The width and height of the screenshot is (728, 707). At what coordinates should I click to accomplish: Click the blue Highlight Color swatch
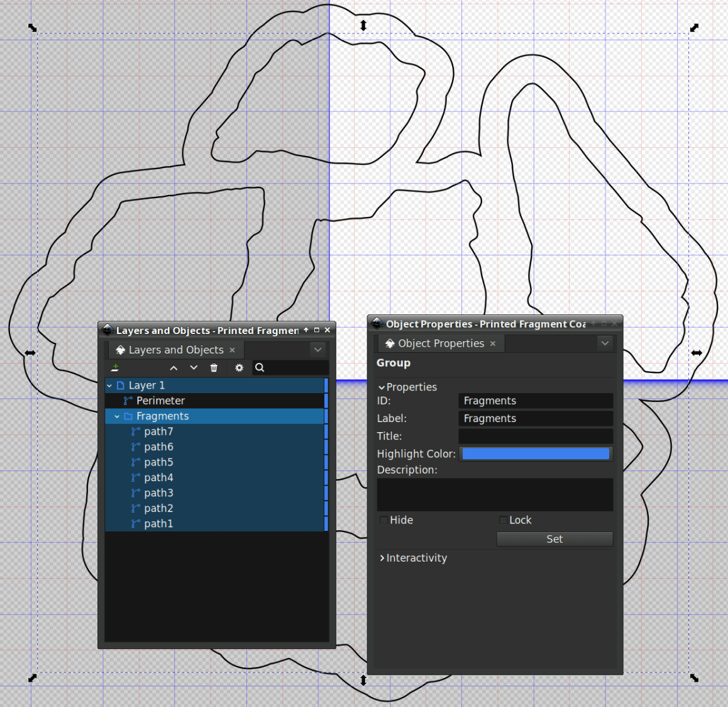coord(536,454)
